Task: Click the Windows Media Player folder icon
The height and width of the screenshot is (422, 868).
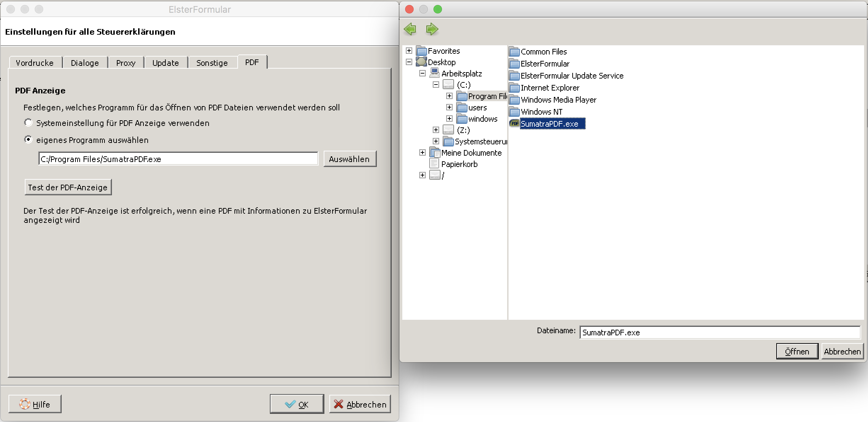Action: [514, 100]
